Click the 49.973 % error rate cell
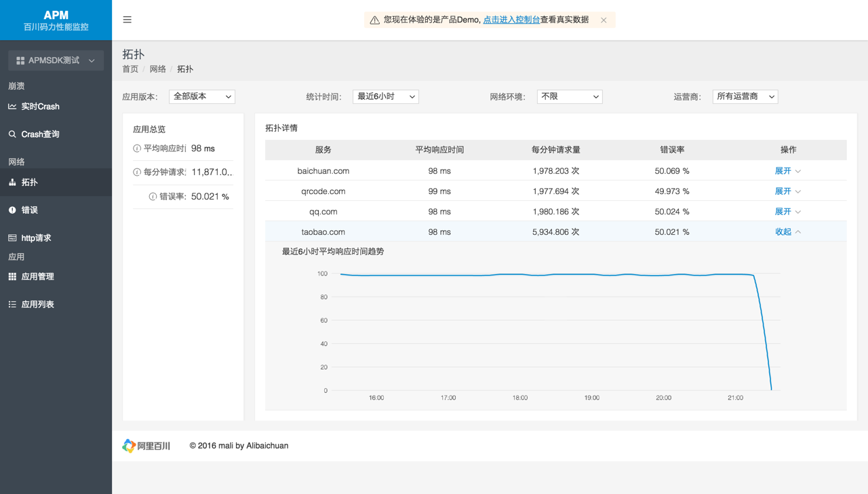 [672, 191]
